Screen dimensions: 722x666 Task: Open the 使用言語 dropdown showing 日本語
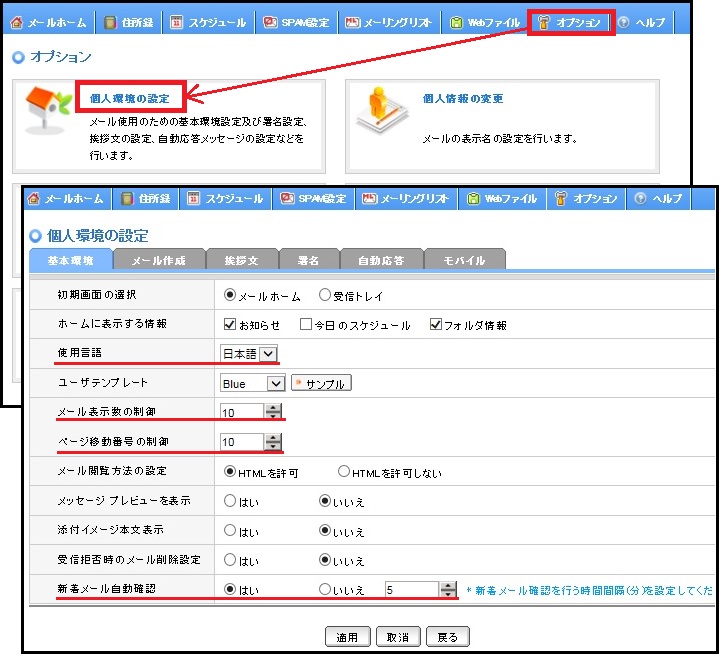267,354
